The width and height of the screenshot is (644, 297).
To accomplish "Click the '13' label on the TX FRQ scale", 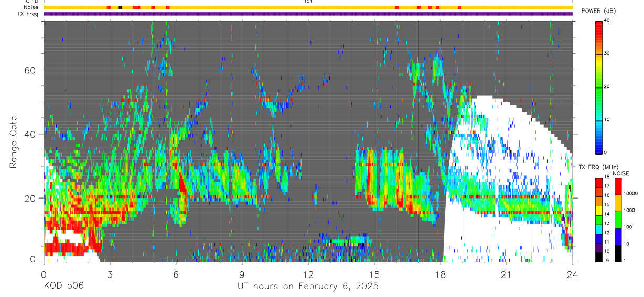I will tap(608, 223).
